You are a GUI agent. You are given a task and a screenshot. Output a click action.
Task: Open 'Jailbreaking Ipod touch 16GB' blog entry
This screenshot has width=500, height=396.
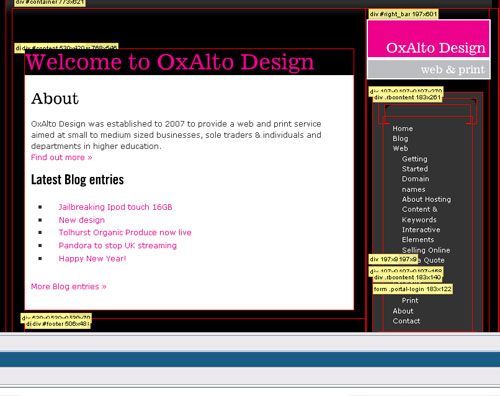(x=115, y=207)
